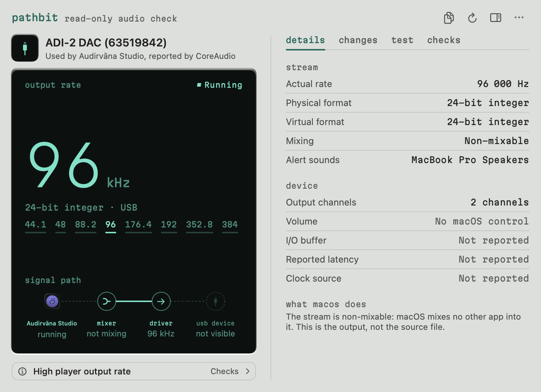Click the Virtual format row label
Screen dimensions: 541x392
(x=315, y=122)
